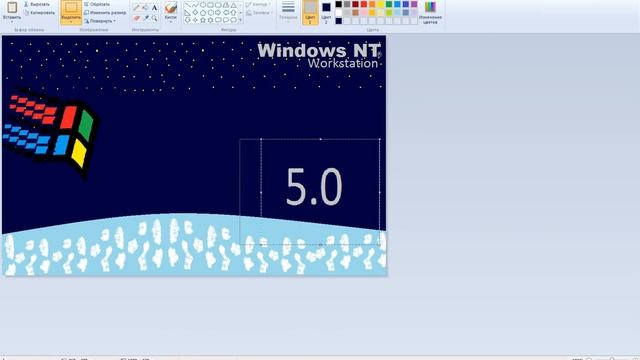Image resolution: width=640 pixels, height=360 pixels.
Task: Choose the Five-point star shape
Action: coord(203,20)
